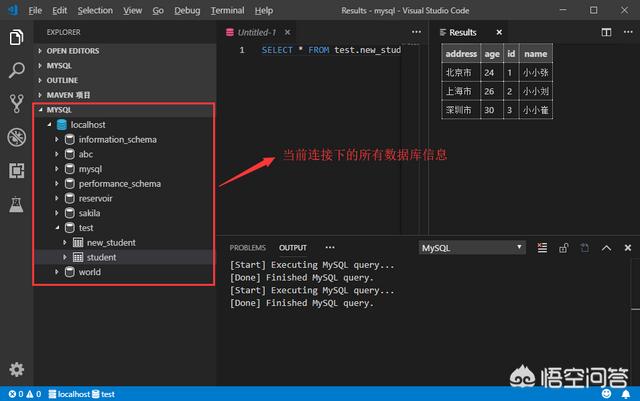Open the Explorer activity bar icon
This screenshot has width=640, height=401.
[16, 37]
